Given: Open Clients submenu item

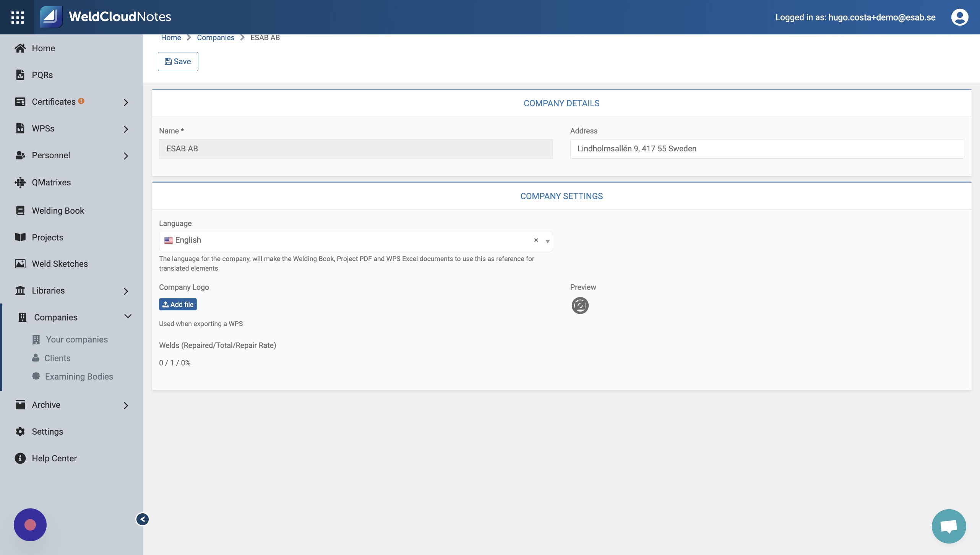Looking at the screenshot, I should [x=57, y=358].
